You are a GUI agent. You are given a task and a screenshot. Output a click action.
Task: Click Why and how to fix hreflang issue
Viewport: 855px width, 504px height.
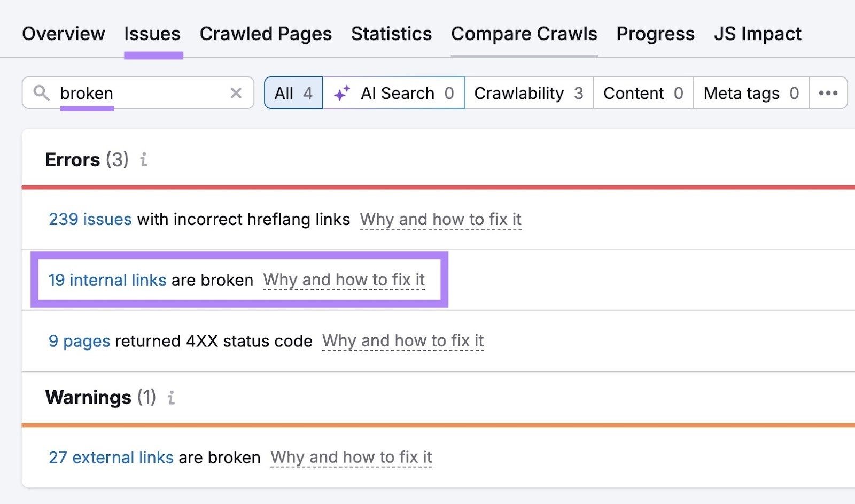[441, 219]
